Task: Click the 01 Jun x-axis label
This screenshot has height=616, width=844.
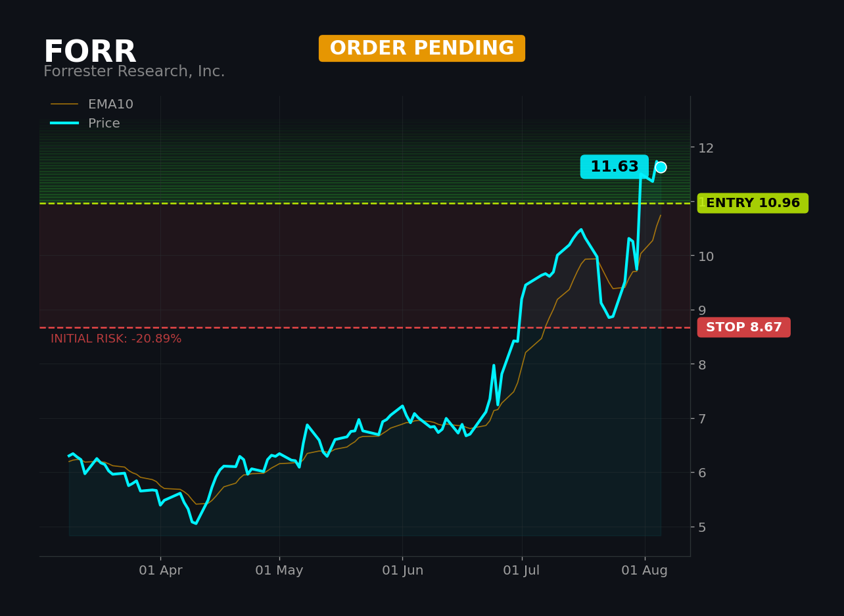Action: 402,571
